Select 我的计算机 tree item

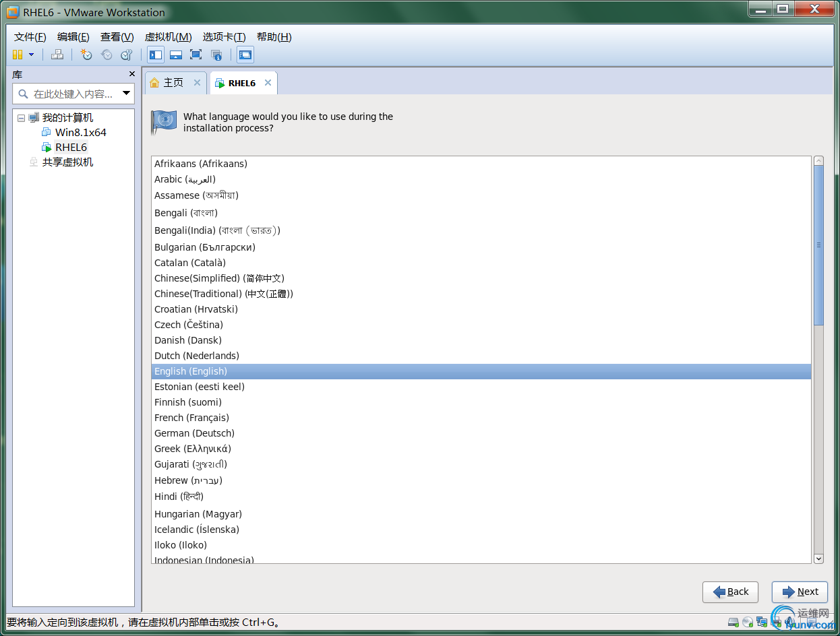tap(67, 118)
